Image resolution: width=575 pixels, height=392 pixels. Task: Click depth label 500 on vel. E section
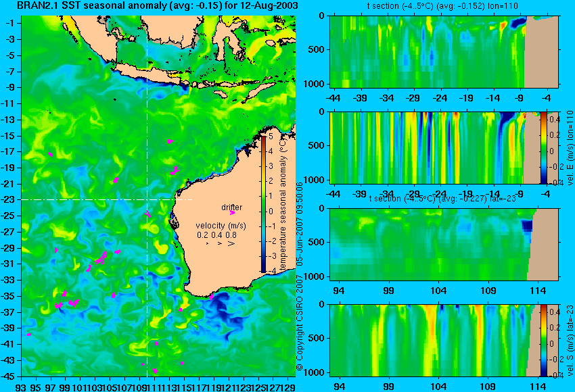click(316, 146)
